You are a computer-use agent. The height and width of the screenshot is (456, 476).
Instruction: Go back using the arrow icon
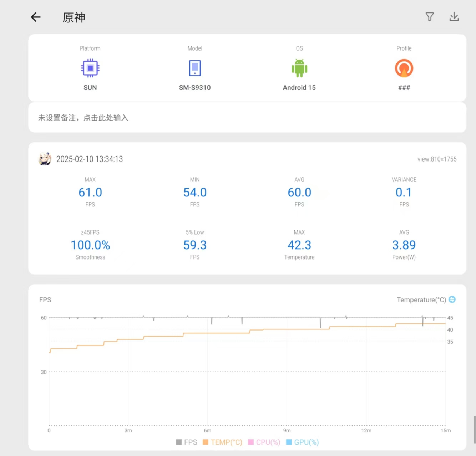36,17
